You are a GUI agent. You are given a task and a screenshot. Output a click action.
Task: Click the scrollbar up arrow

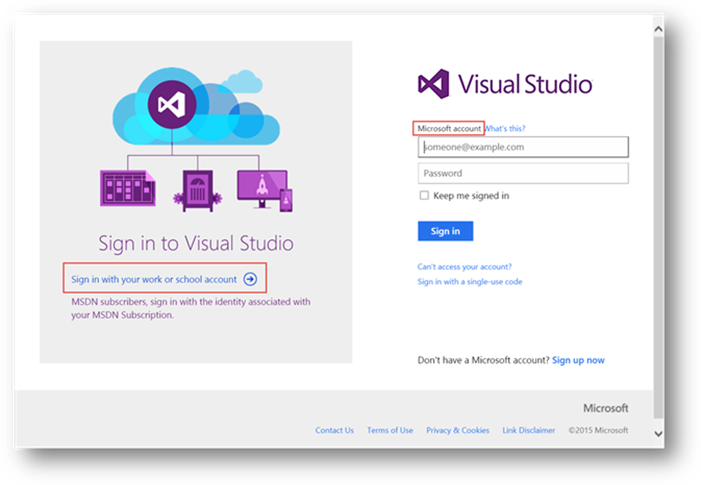657,30
